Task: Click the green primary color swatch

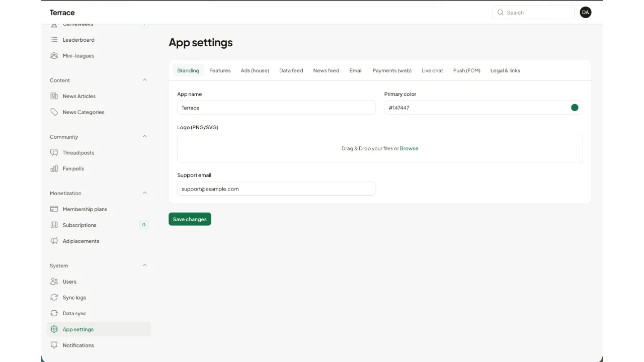Action: (x=575, y=108)
